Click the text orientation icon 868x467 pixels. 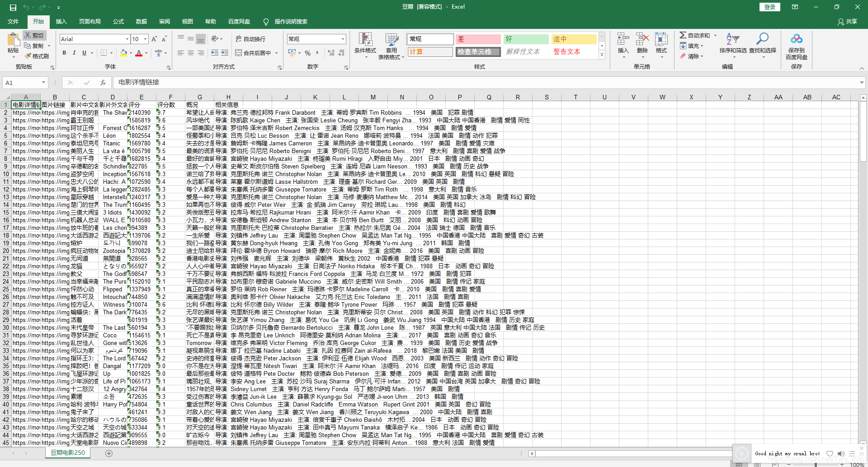[215, 39]
